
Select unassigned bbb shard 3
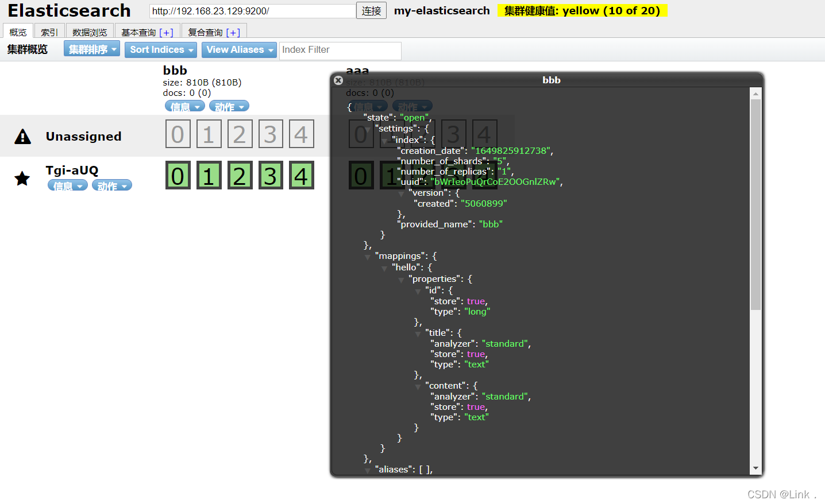(271, 134)
